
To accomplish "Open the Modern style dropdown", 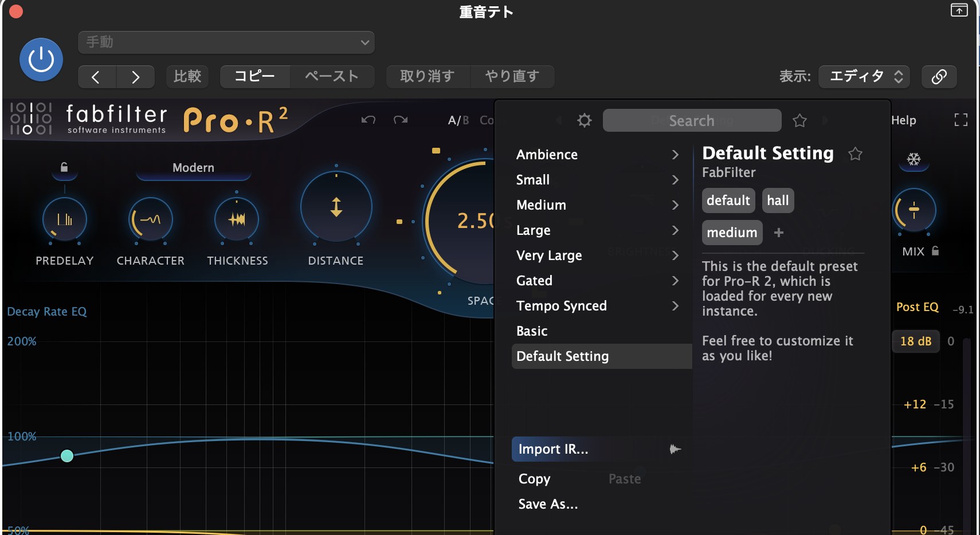I will [194, 168].
